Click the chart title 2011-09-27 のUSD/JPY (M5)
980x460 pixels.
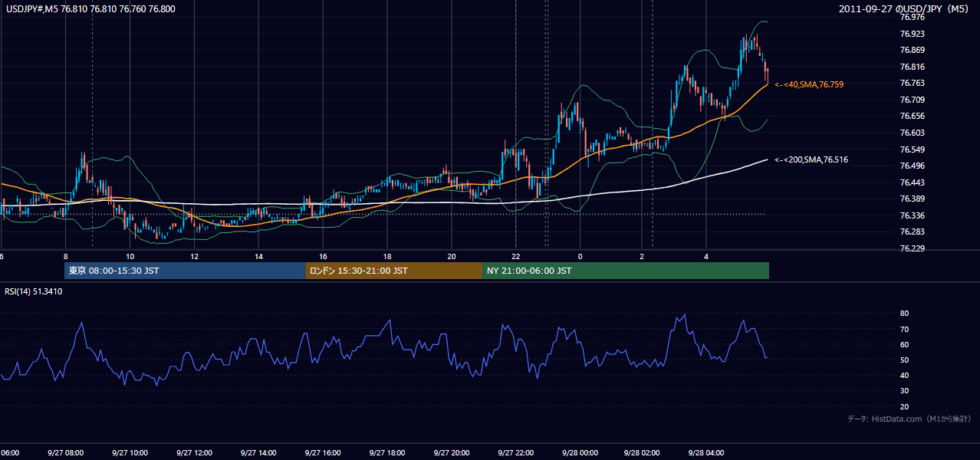(906, 9)
